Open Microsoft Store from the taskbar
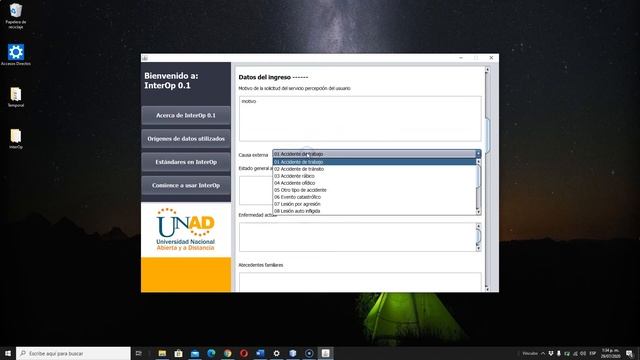 (178, 353)
